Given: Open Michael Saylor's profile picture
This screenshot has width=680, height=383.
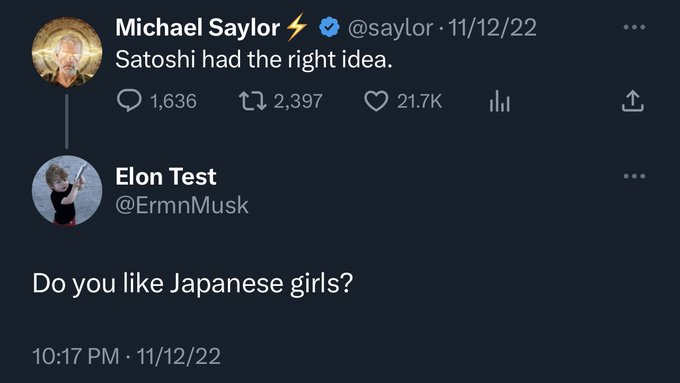Looking at the screenshot, I should 67,52.
